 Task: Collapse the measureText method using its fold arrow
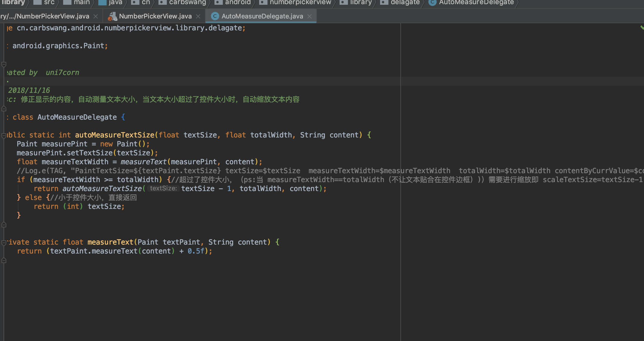[x=4, y=242]
